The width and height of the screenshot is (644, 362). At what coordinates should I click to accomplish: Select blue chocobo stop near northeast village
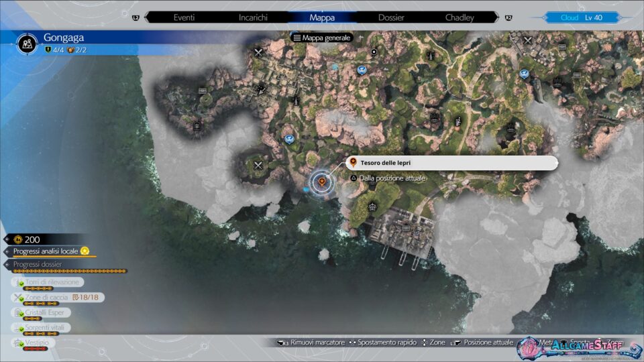[x=524, y=74]
